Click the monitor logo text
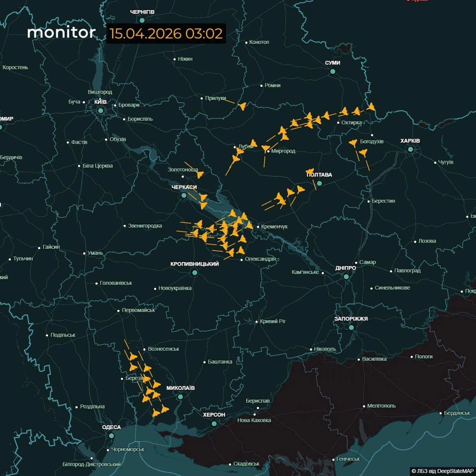The height and width of the screenshot is (476, 476). (x=62, y=33)
